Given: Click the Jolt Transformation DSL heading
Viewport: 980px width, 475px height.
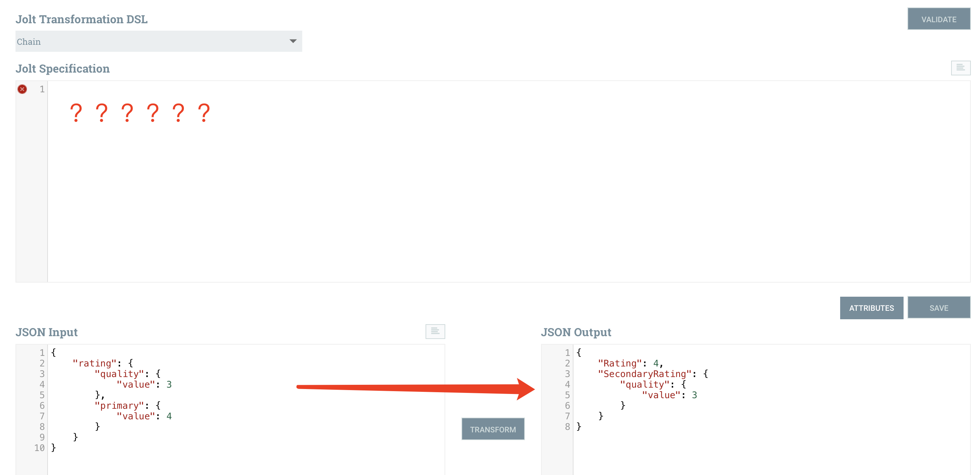Looking at the screenshot, I should pos(81,19).
